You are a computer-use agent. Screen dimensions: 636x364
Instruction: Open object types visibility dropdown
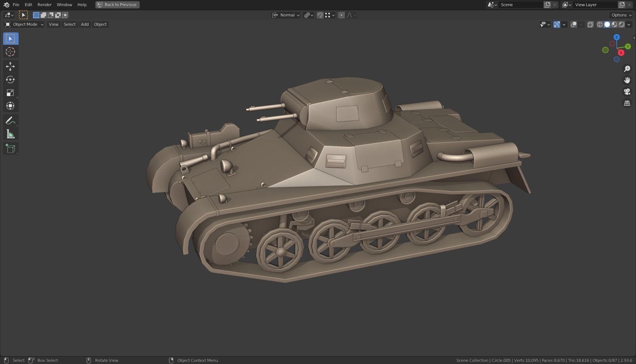[545, 24]
